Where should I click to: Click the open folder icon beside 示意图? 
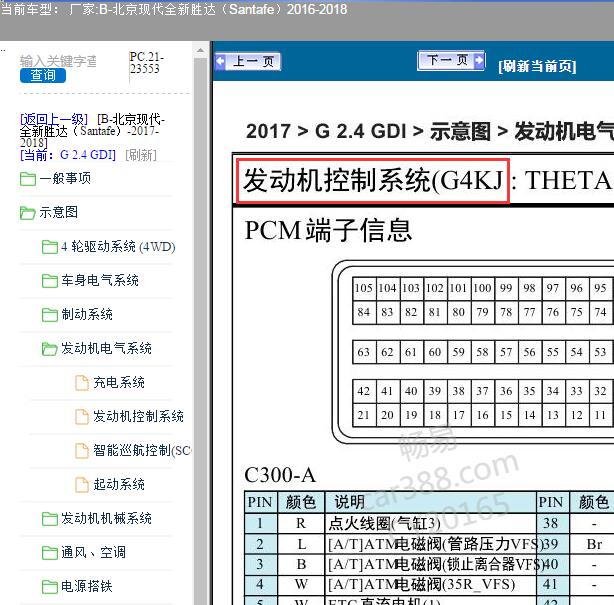pos(28,213)
